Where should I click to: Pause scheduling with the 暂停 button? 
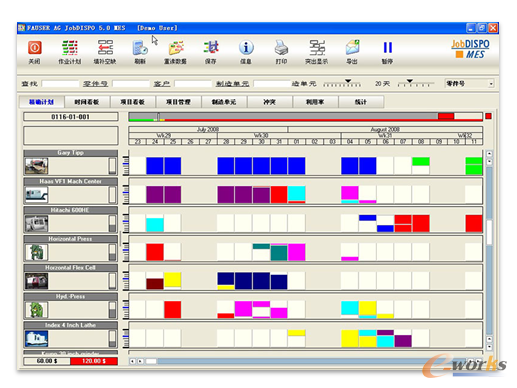coord(387,48)
